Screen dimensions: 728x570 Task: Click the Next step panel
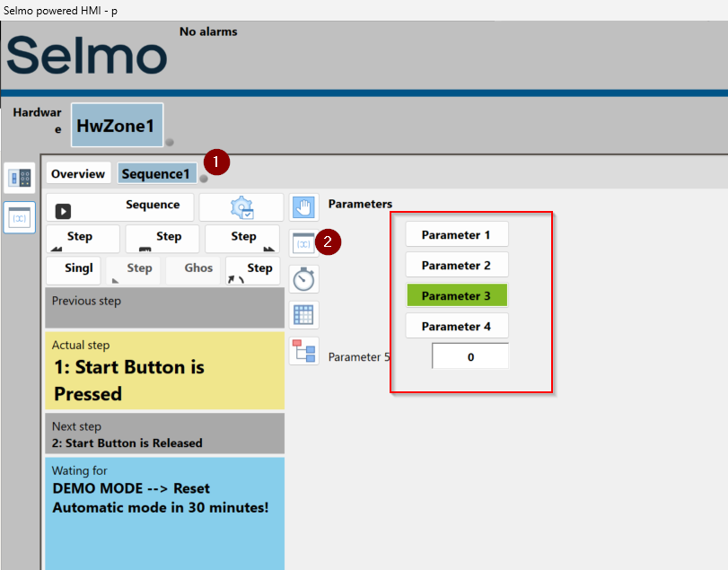(165, 434)
